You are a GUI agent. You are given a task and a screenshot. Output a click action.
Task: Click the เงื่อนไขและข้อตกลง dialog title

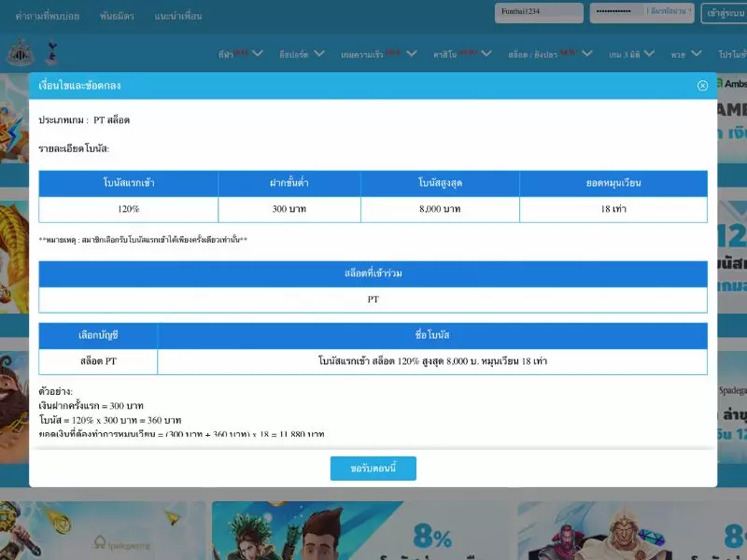(79, 86)
